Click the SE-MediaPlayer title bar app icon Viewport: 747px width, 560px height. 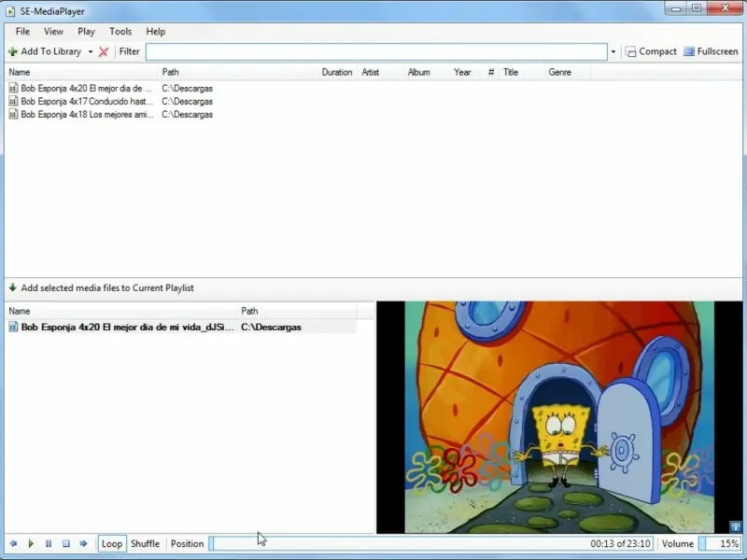coord(11,11)
